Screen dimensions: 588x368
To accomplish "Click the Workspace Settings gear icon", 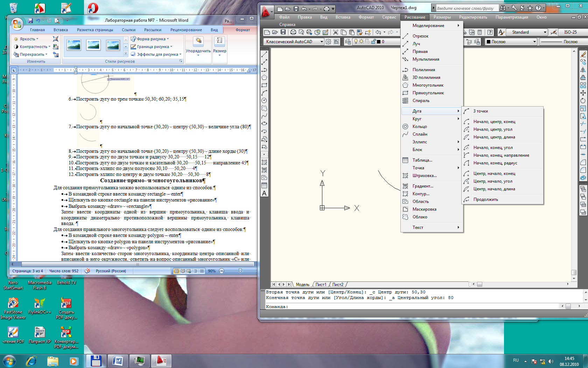I will click(x=328, y=42).
